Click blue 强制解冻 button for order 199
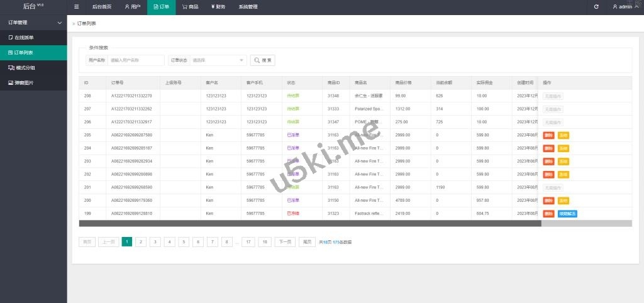This screenshot has height=303, width=644. (x=567, y=214)
